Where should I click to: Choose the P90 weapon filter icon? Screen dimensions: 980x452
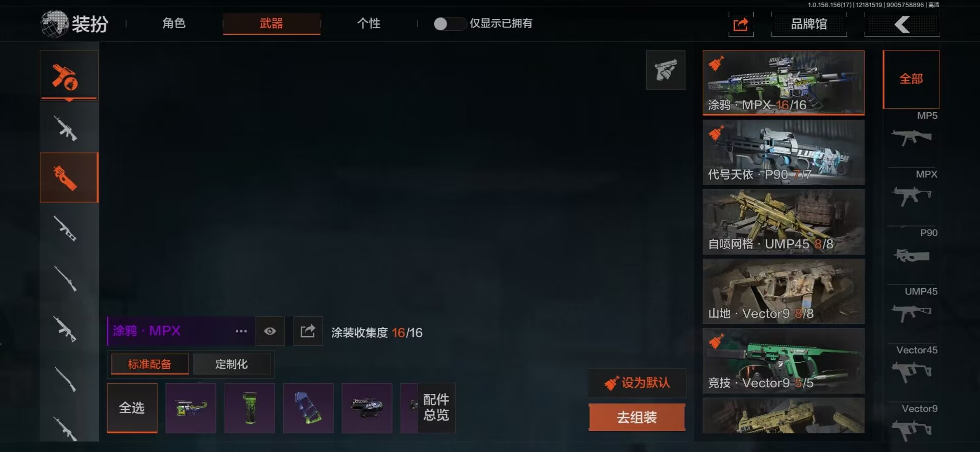coord(912,248)
